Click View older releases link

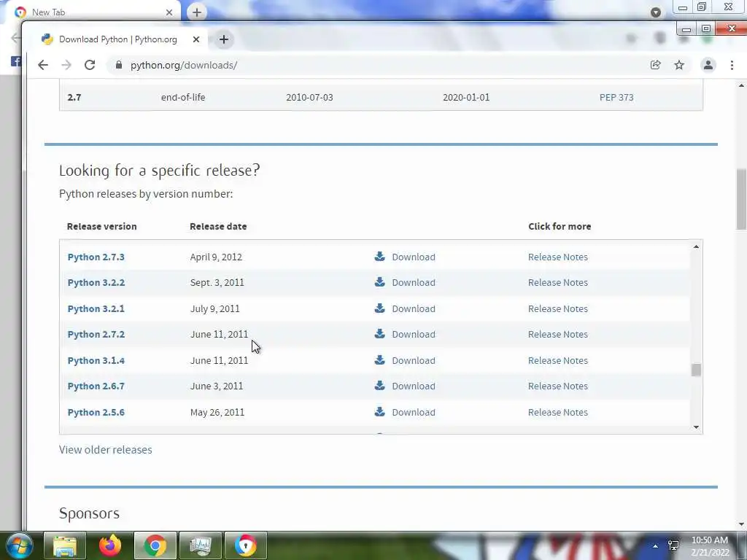pos(105,450)
